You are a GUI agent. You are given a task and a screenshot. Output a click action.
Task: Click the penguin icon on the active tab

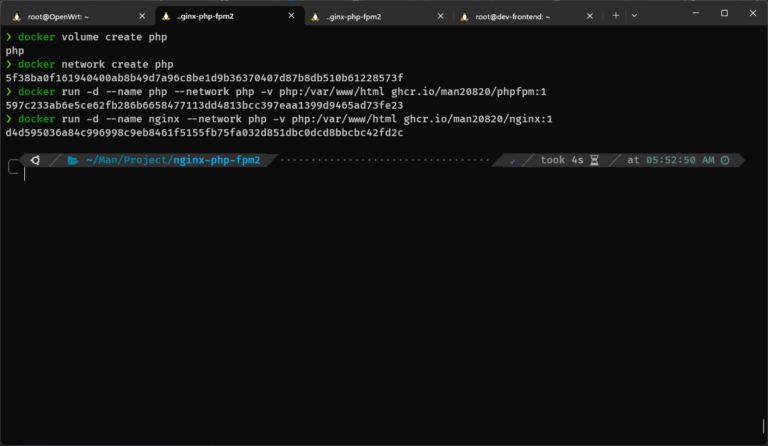click(x=167, y=17)
